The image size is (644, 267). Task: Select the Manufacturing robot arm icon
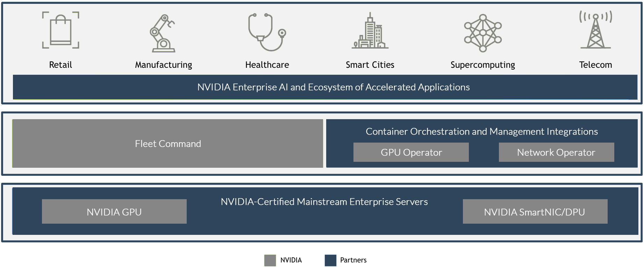coord(163,33)
